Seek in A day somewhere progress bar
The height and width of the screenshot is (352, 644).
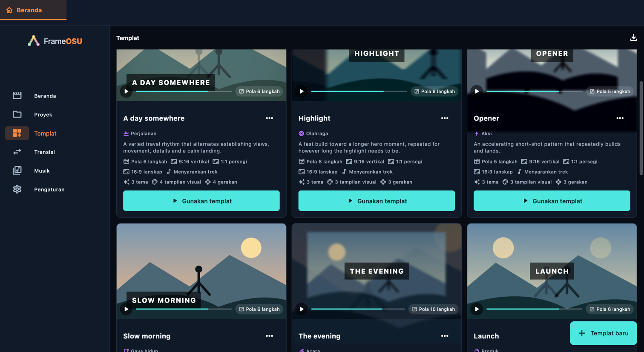coord(184,92)
